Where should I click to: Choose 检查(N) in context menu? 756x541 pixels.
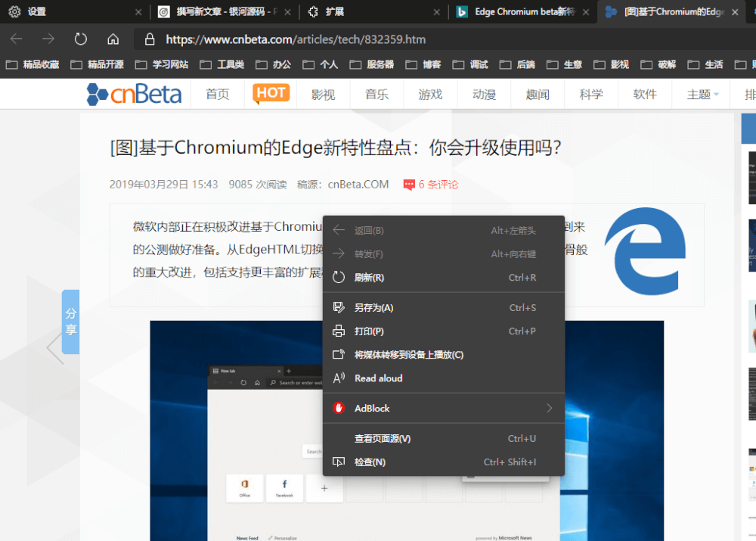(444, 462)
